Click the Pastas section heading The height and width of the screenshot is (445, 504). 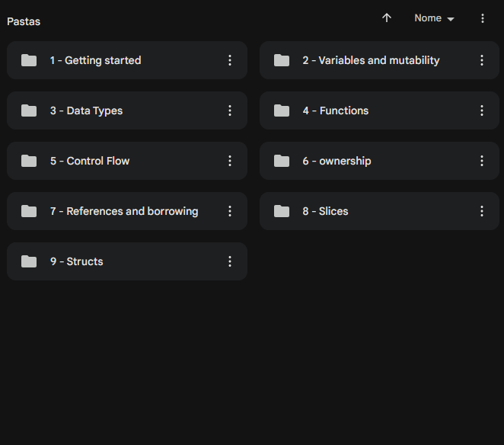pos(24,21)
